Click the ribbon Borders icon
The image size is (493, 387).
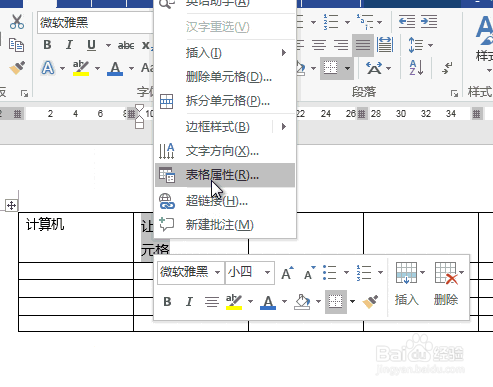point(331,68)
